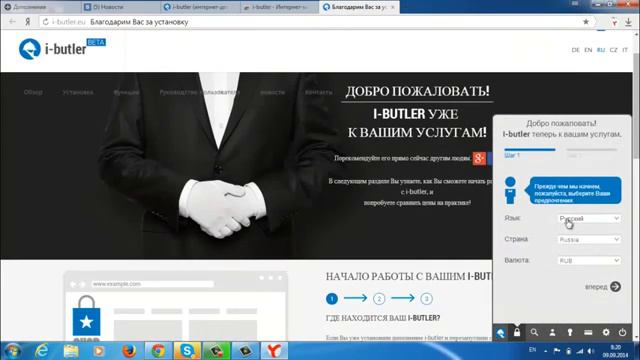
Task: Open Chrome from the taskbar
Action: (x=158, y=351)
